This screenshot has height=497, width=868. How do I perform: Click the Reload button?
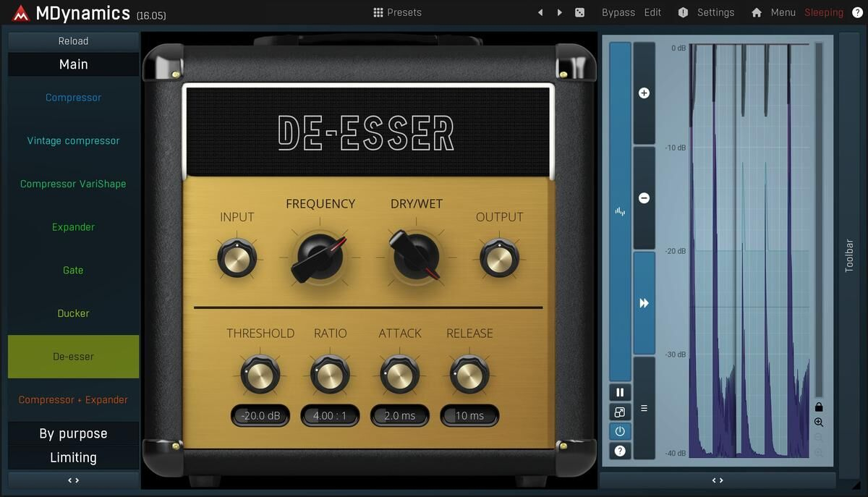(x=73, y=41)
